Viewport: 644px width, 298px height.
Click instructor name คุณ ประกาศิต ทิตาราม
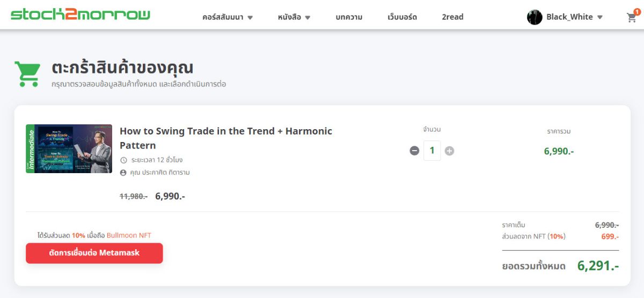coord(160,173)
